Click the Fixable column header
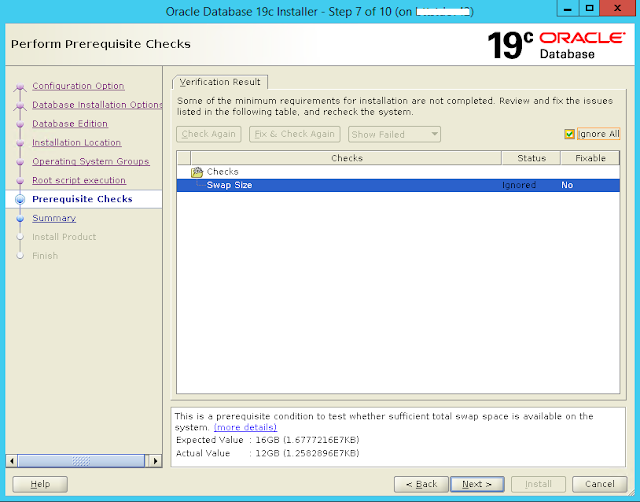This screenshot has width=640, height=502. [x=590, y=158]
